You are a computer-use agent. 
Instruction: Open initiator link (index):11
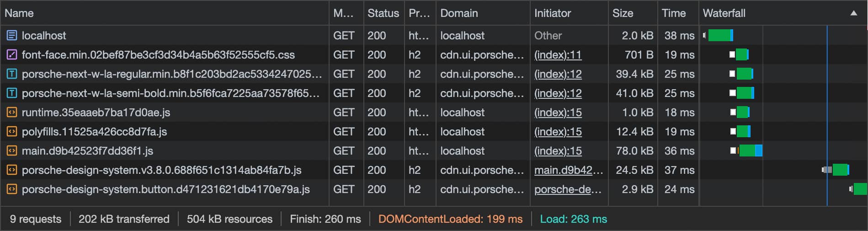pos(558,55)
